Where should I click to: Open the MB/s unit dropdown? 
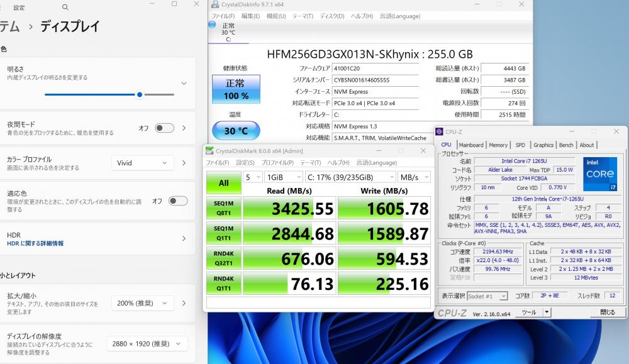(x=414, y=177)
